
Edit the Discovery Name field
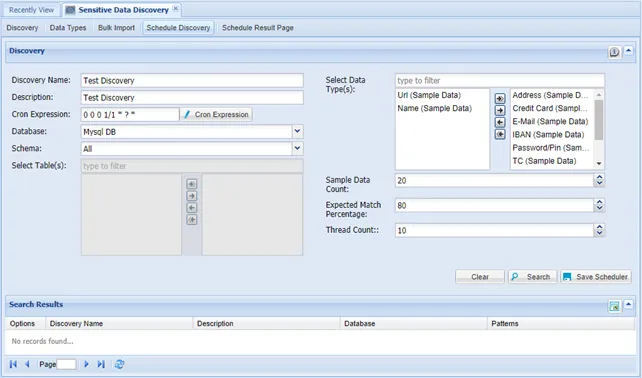[x=192, y=81]
